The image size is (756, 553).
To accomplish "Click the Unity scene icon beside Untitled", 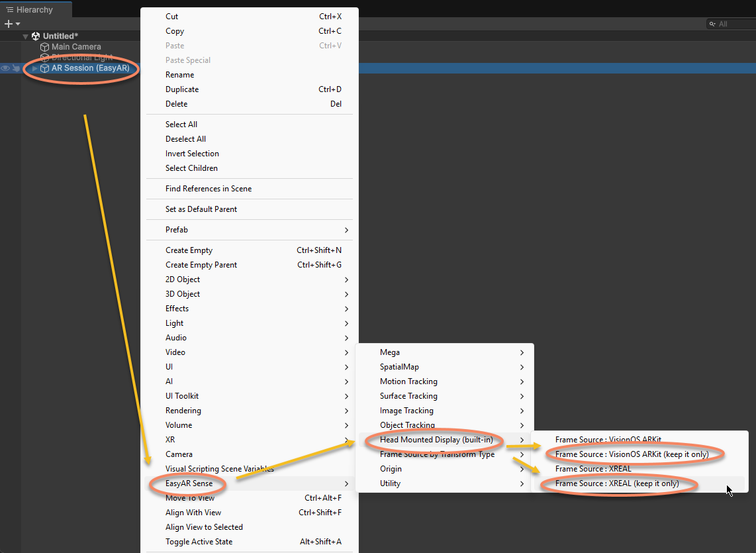I will tap(36, 36).
